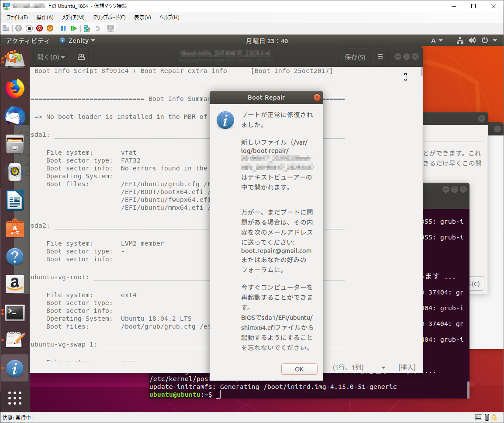
Task: Click the partially hidden (C) button behind the dialog
Action: (476, 284)
